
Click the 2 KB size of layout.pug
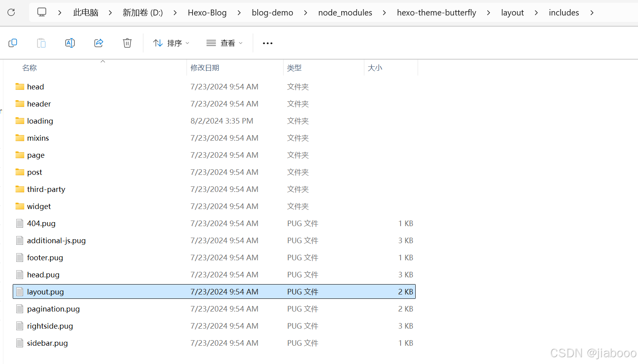pos(406,292)
